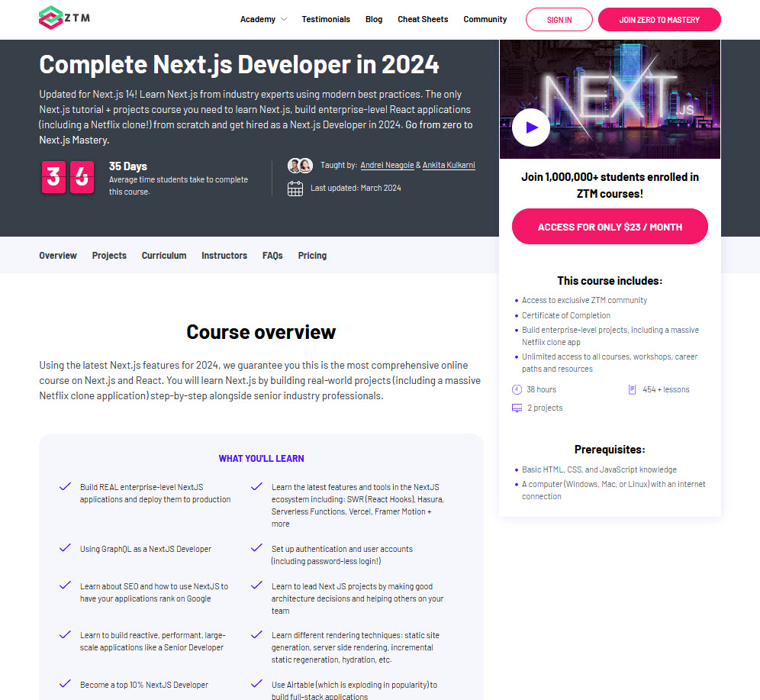Click the first flip-counter digit 3
Viewport: 760px width, 700px height.
[x=53, y=177]
